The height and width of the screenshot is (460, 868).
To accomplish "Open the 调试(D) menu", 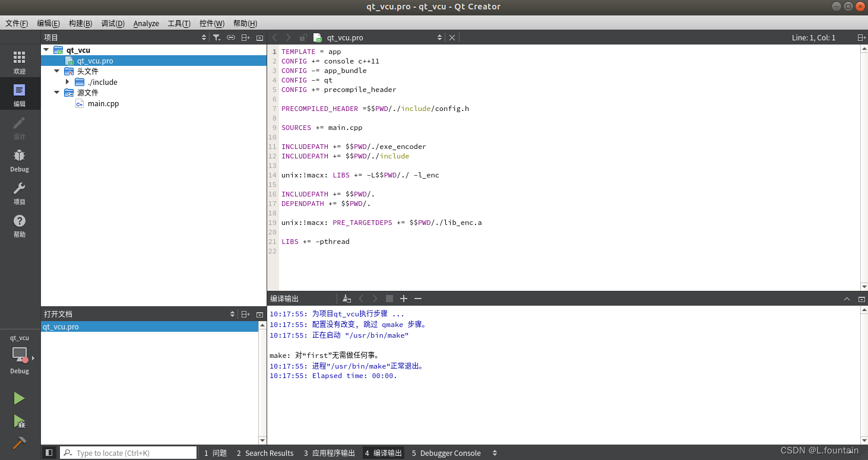I will 113,23.
